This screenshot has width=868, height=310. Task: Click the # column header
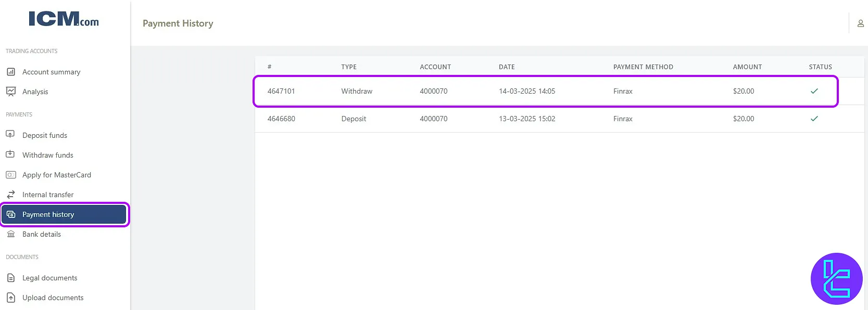point(269,67)
